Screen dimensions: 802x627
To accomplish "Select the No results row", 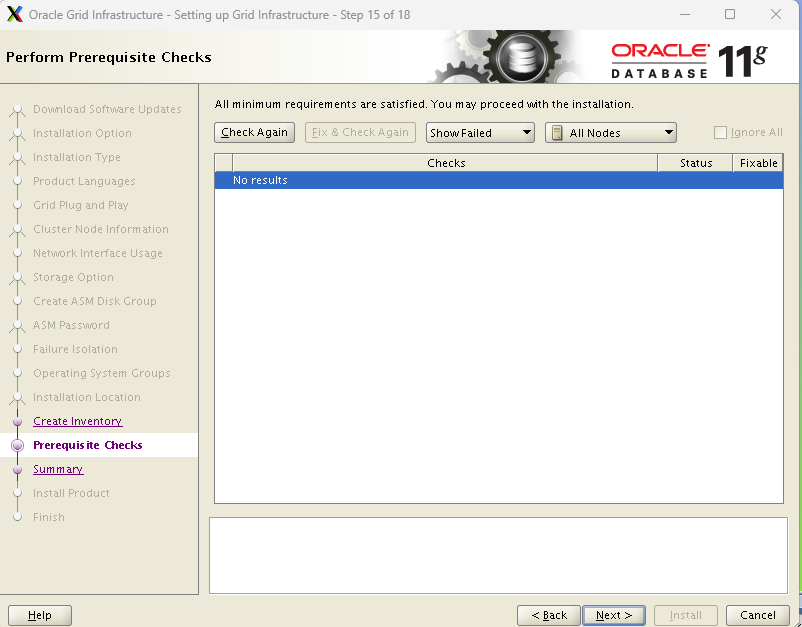I will (x=499, y=180).
